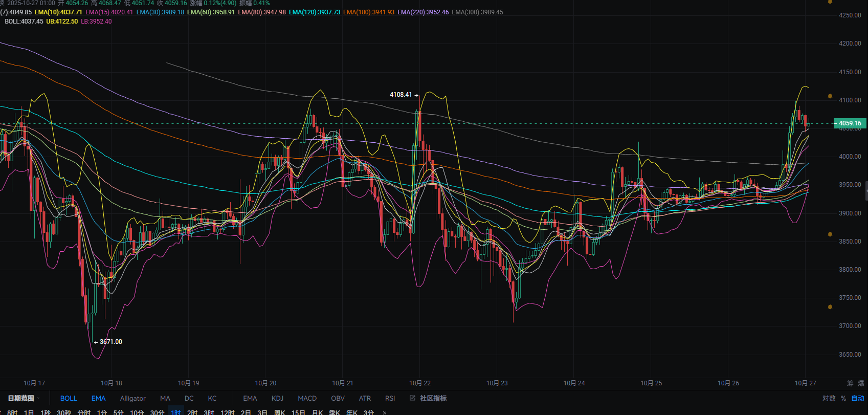868x415 pixels.
Task: Click the close X after 3分 timeframe
Action: [385, 412]
